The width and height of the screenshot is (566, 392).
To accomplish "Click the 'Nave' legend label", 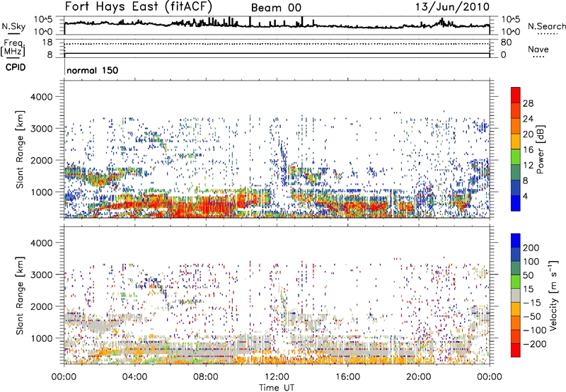I will [x=538, y=49].
